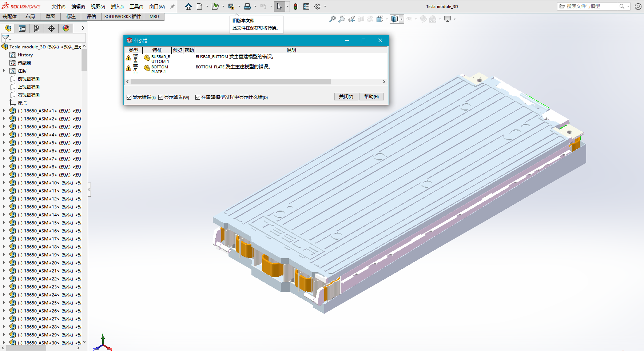Click the dialog horizontal scrollbar
The width and height of the screenshot is (644, 351).
230,81
